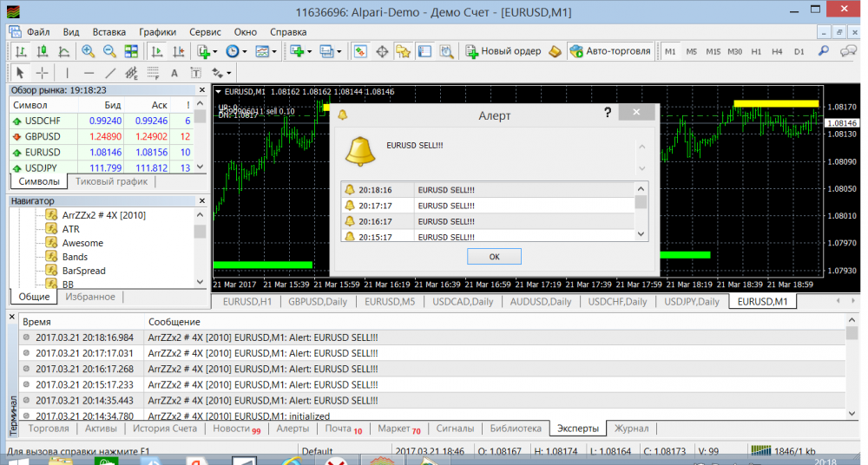
Task: Switch to the Журнал terminal tab
Action: 631,428
